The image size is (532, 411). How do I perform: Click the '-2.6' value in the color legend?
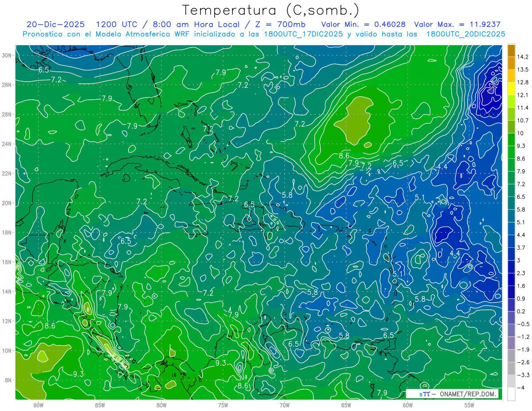523,362
